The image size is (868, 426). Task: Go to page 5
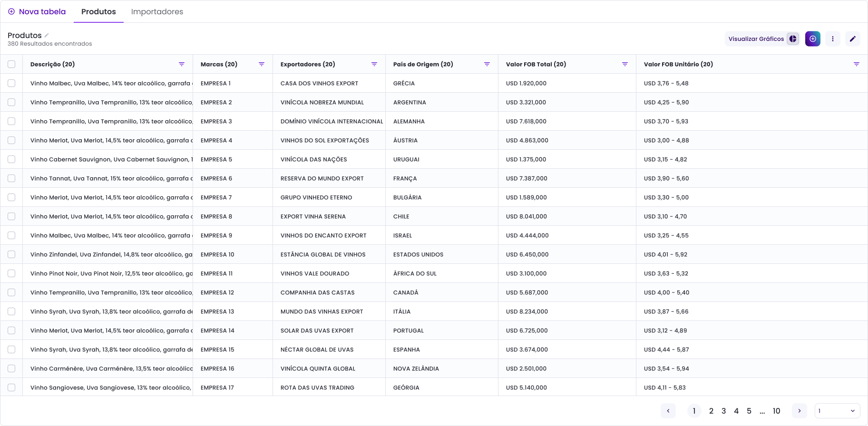pos(749,411)
